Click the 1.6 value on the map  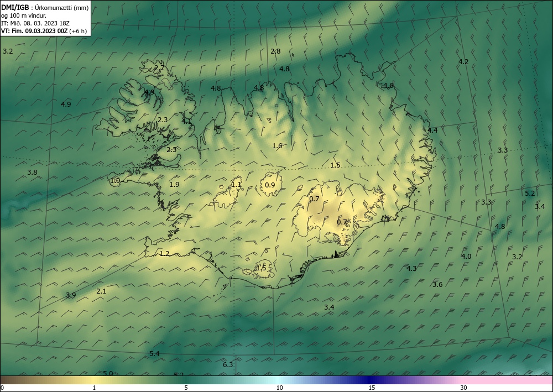277,145
